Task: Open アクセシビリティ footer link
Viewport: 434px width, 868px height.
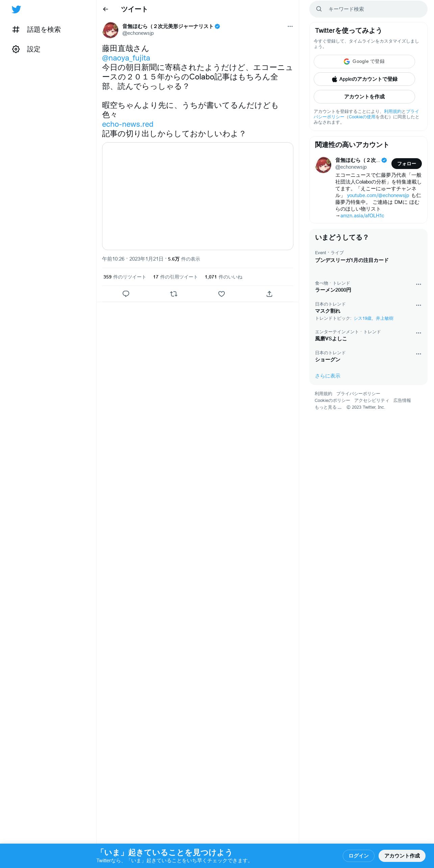Action: (x=371, y=401)
